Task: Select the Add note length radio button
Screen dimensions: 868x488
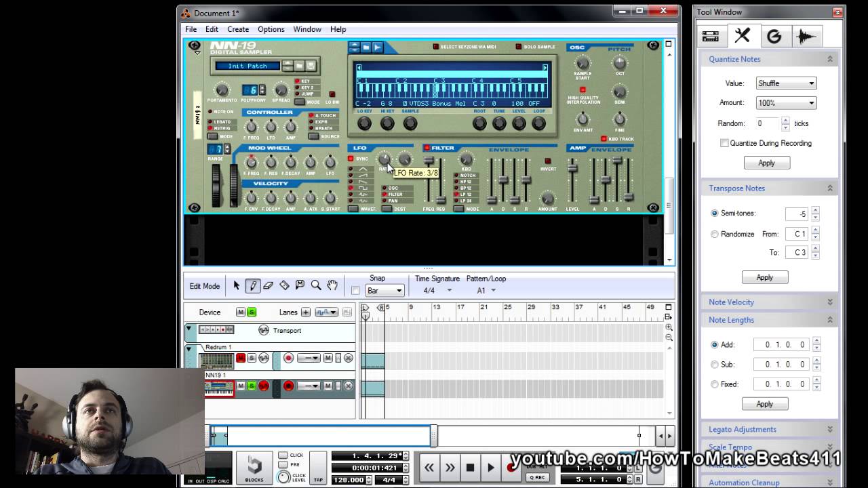Action: (714, 344)
